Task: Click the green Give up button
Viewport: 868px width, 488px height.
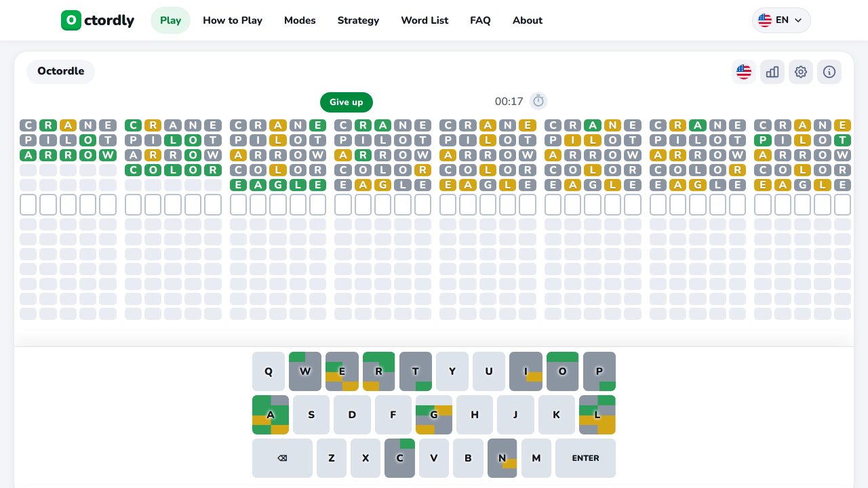Action: point(347,102)
